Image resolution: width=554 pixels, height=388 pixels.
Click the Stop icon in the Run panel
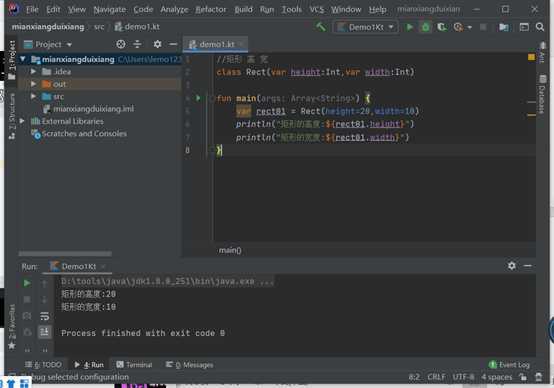(x=27, y=299)
